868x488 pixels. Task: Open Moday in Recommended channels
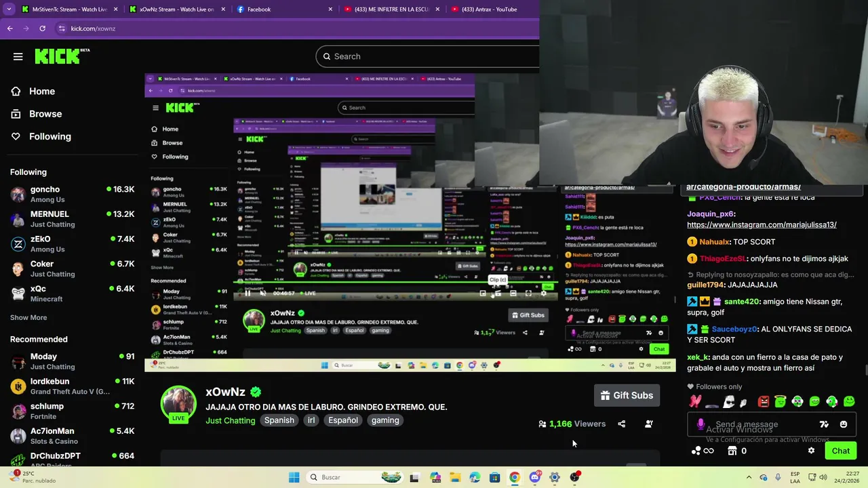point(72,361)
